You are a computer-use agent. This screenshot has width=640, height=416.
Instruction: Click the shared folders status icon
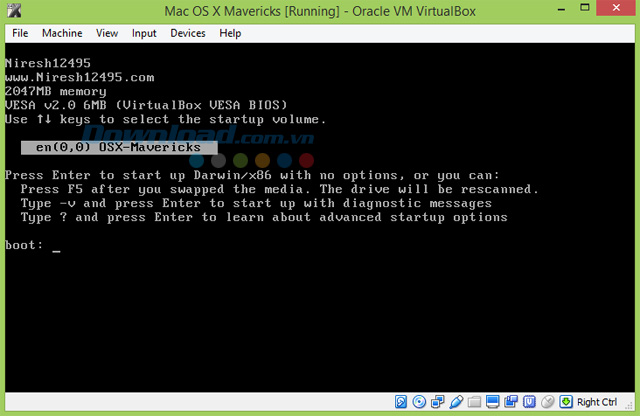pos(474,402)
